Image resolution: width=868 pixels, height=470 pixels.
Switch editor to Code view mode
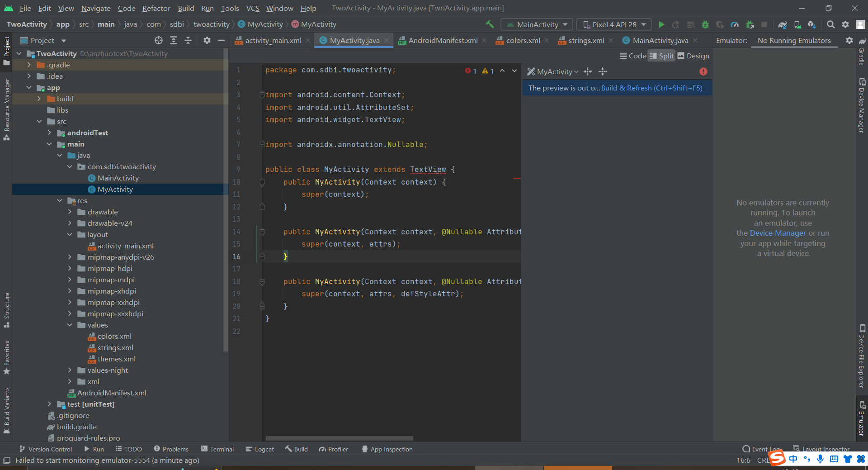(633, 56)
